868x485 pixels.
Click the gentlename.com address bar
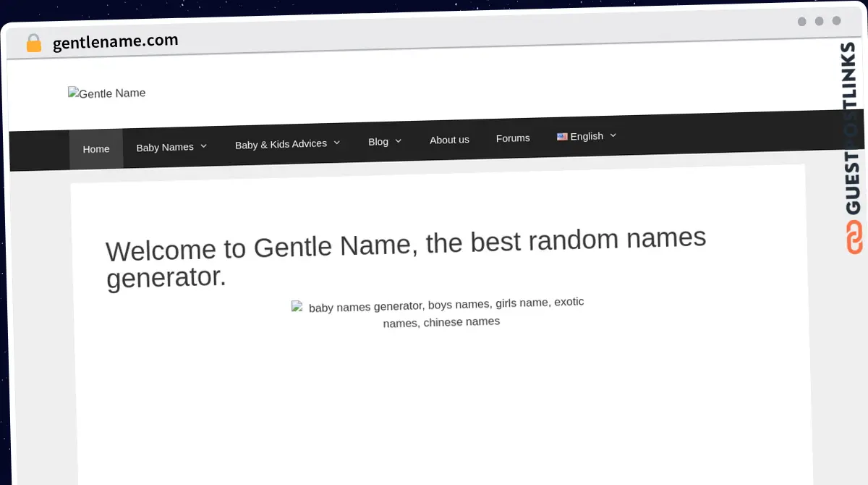[x=116, y=42]
